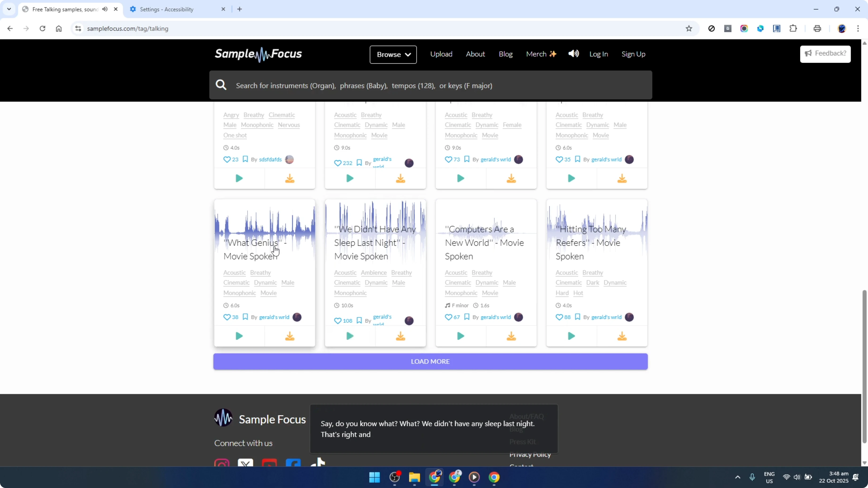
Task: Open the Browse dropdown menu
Action: coord(393,54)
